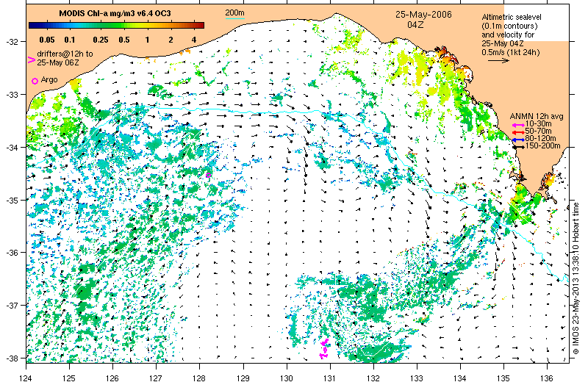This screenshot has width=588, height=382.
Task: Click the '132' longitude axis label
Action: 373,378
